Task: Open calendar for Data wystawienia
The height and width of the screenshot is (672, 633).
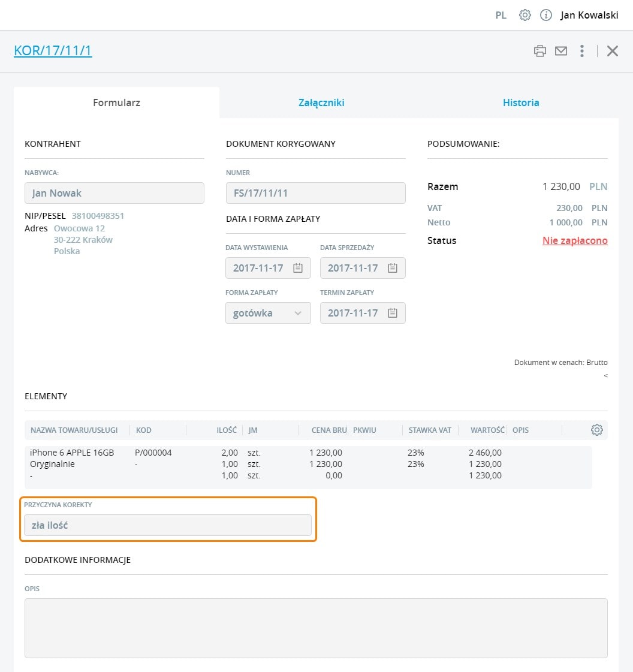Action: click(298, 268)
